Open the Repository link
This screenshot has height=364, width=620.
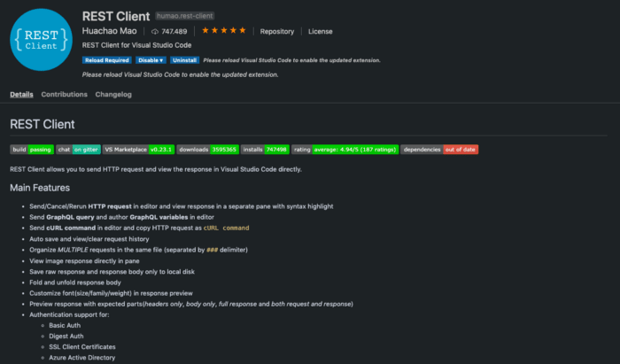click(276, 32)
